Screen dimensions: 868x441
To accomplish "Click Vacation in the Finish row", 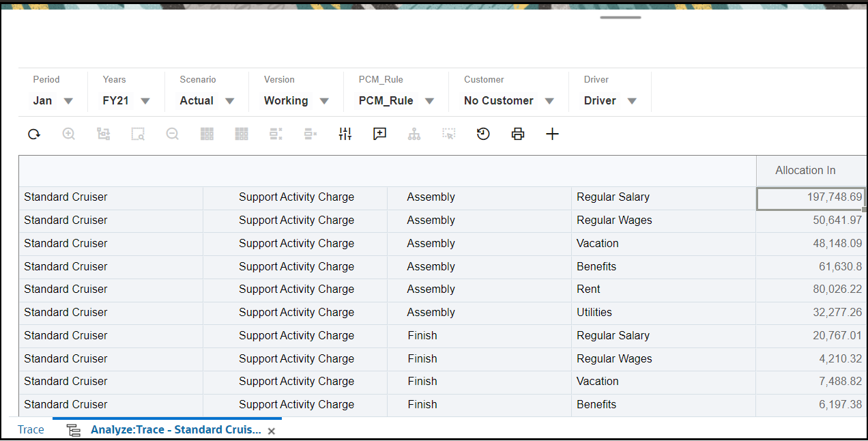I will click(598, 382).
